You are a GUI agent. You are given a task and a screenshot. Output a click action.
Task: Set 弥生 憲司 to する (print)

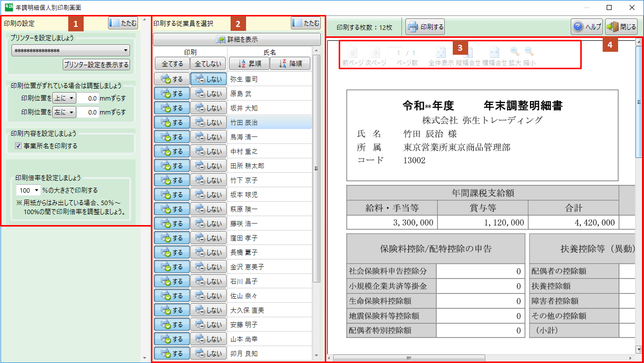point(171,79)
